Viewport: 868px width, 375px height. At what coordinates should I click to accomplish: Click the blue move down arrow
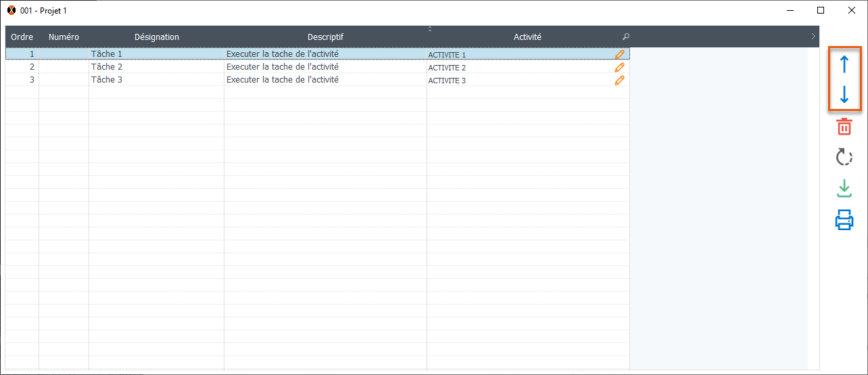844,94
